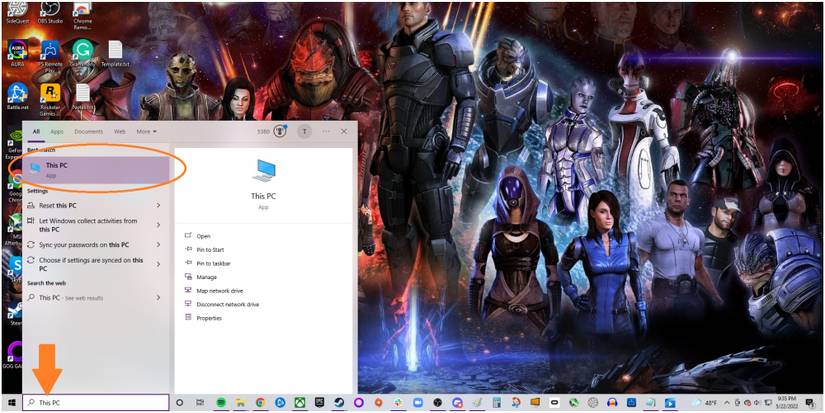Click Open in the This PC actions

[203, 236]
